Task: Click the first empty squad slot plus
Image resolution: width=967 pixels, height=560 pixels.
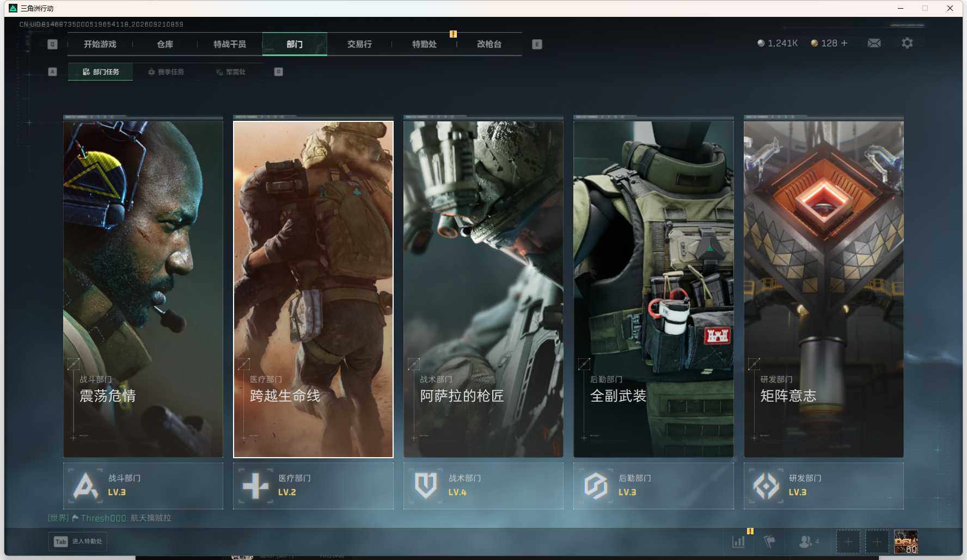Action: (x=848, y=541)
